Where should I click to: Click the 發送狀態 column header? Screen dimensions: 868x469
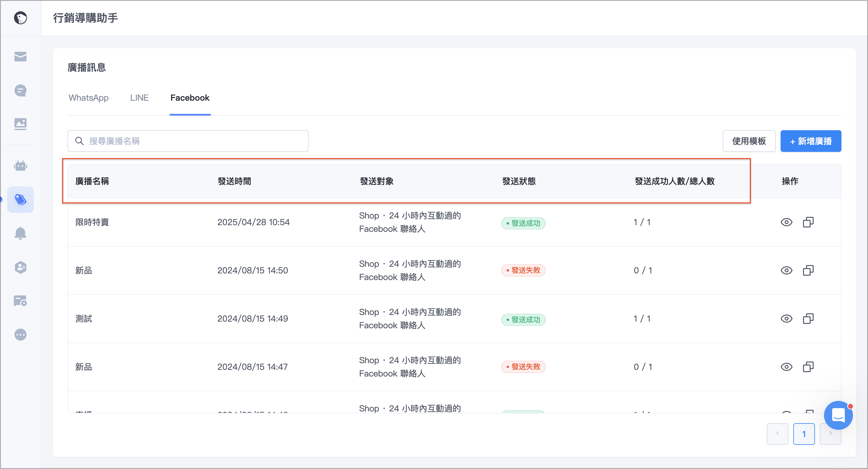pos(519,181)
